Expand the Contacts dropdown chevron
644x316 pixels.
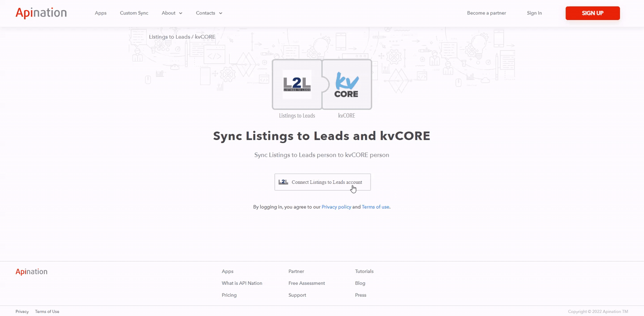221,13
